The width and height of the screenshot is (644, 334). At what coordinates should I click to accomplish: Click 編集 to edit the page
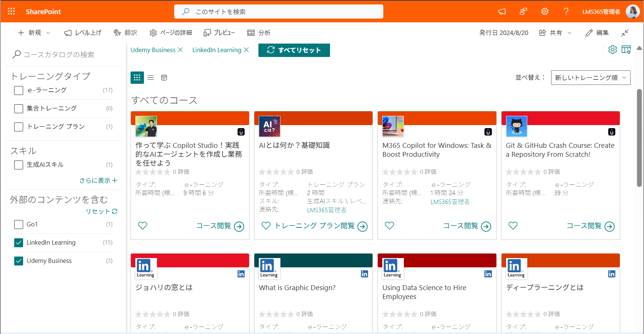coord(597,33)
